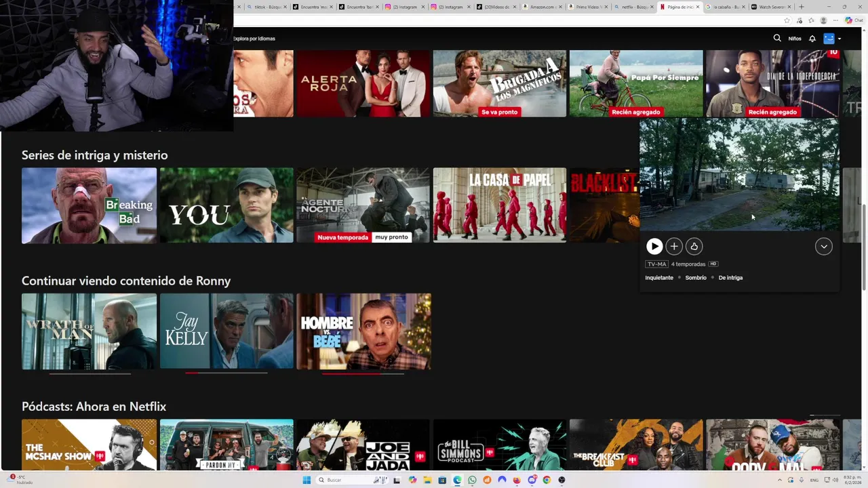Switch to the Prime Video browser tab
This screenshot has width=868, height=488.
(x=589, y=7)
